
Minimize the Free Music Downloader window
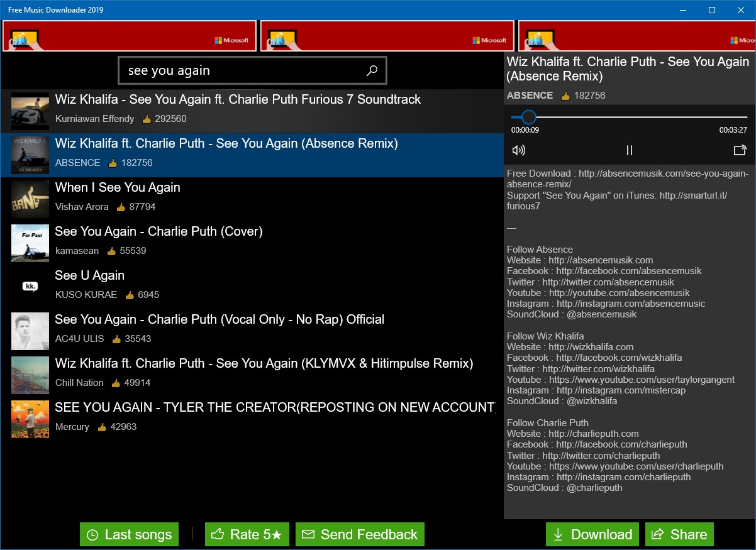point(684,10)
